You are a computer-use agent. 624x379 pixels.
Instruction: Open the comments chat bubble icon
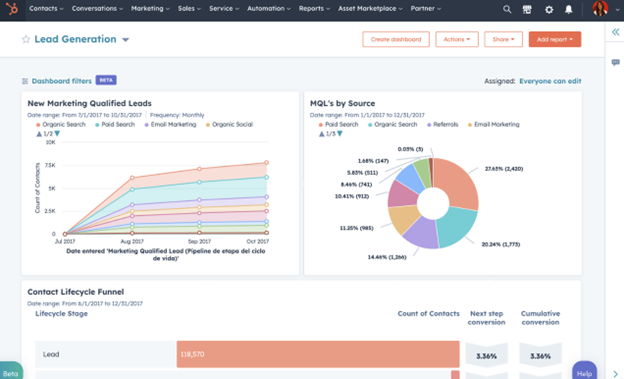(616, 63)
